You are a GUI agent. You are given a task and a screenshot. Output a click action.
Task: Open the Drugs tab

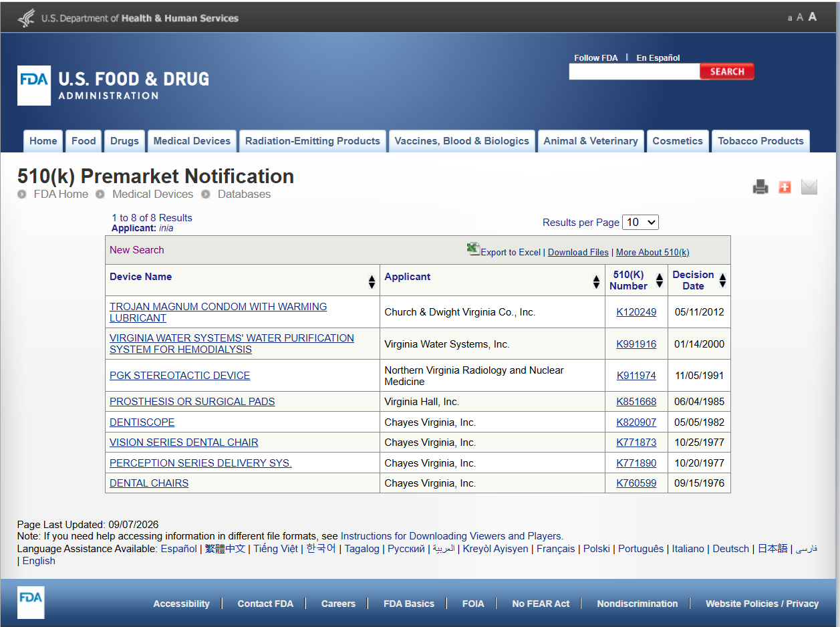[124, 141]
